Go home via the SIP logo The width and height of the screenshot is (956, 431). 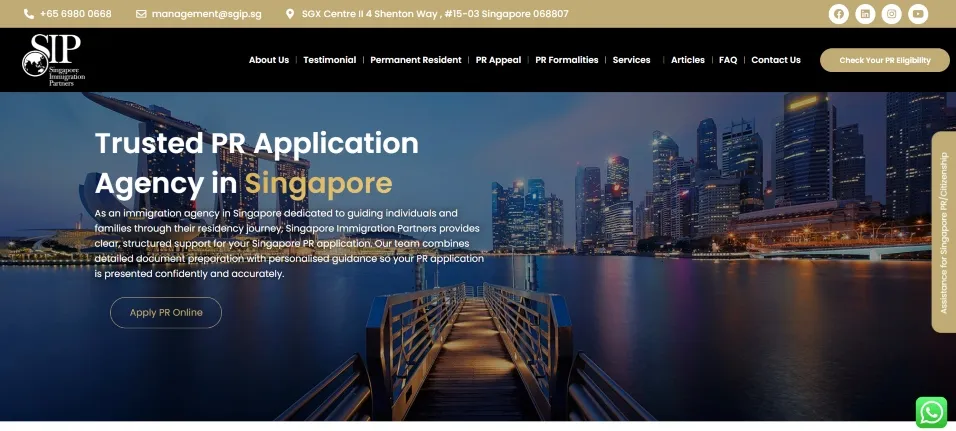pos(53,60)
